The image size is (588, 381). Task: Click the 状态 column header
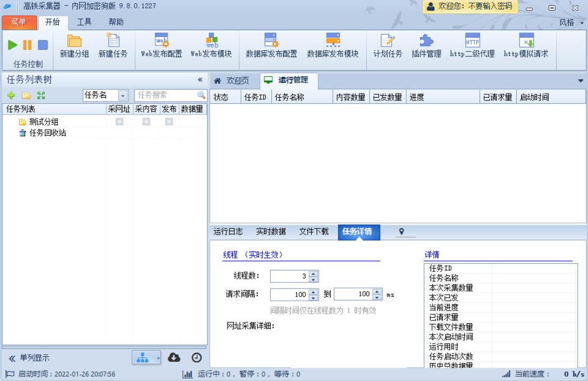pos(225,97)
